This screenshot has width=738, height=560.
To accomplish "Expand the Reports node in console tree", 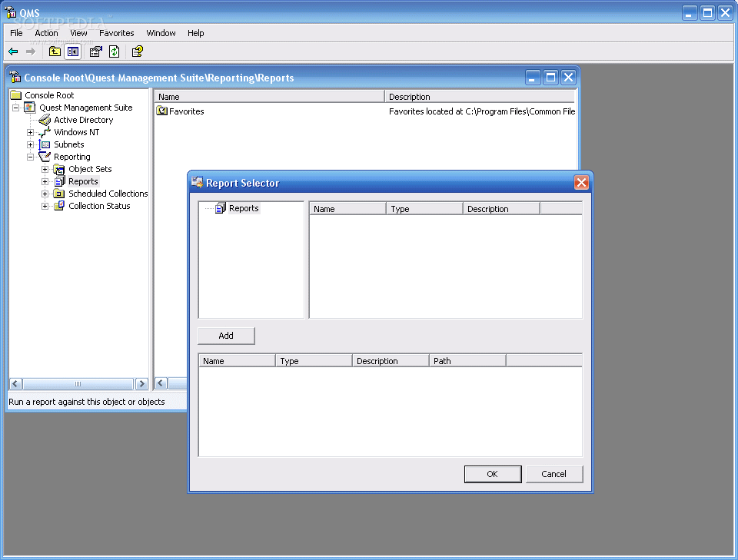I will pyautogui.click(x=45, y=181).
